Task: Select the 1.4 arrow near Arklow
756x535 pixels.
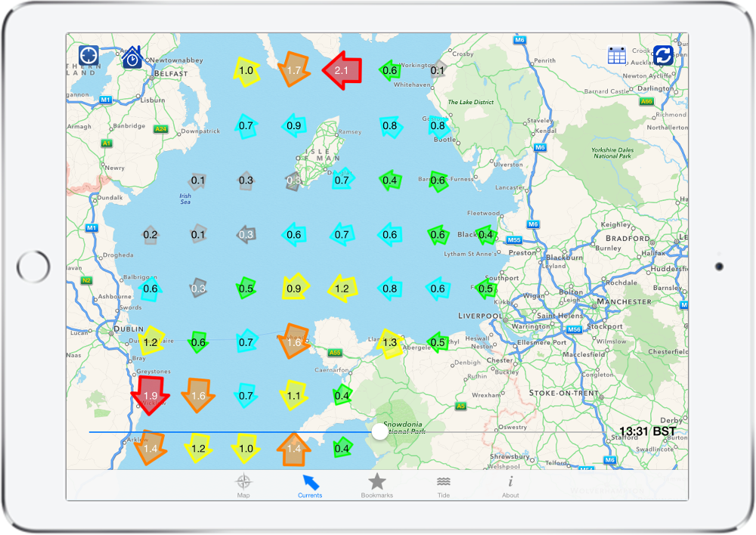Action: 150,448
